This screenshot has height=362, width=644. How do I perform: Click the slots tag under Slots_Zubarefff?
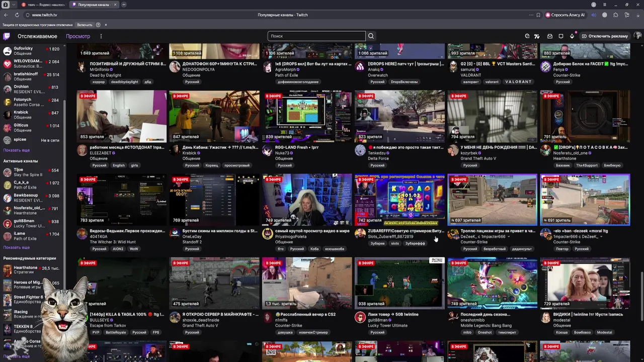(x=395, y=243)
